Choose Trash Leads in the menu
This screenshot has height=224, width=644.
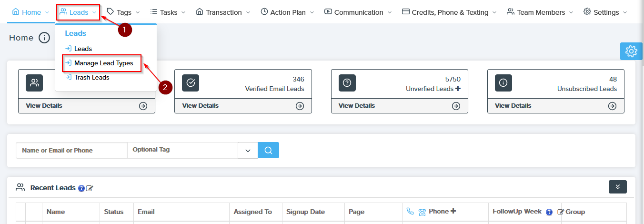tap(91, 77)
